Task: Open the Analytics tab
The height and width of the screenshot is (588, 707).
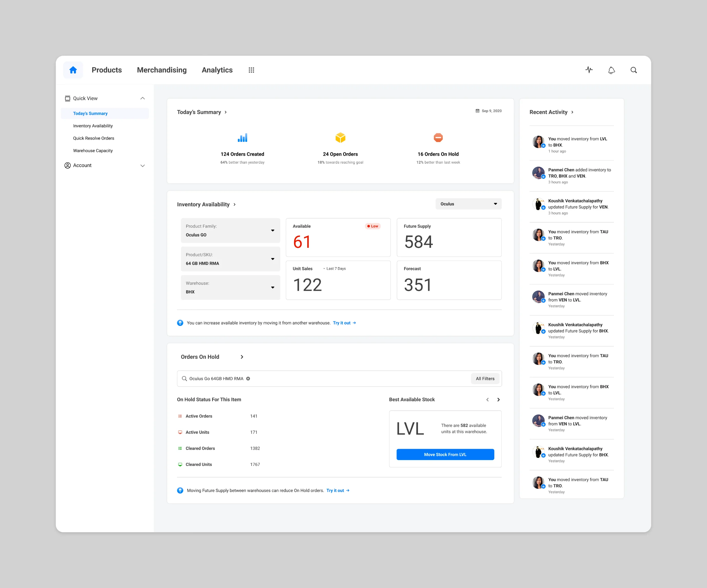Action: (x=217, y=70)
